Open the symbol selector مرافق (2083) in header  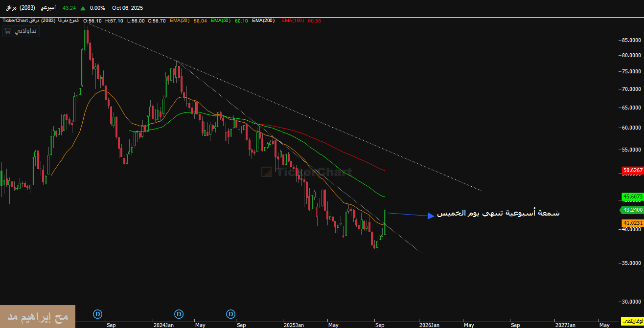click(20, 8)
